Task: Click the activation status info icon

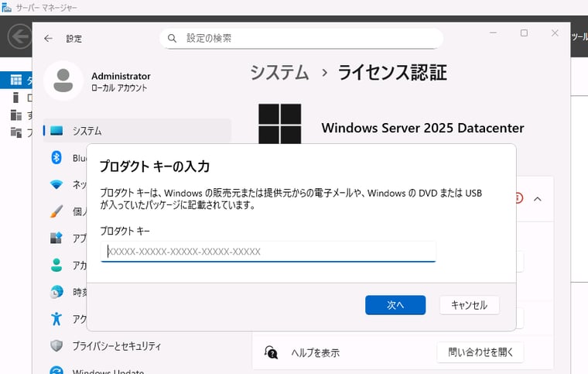Action: pyautogui.click(x=518, y=197)
